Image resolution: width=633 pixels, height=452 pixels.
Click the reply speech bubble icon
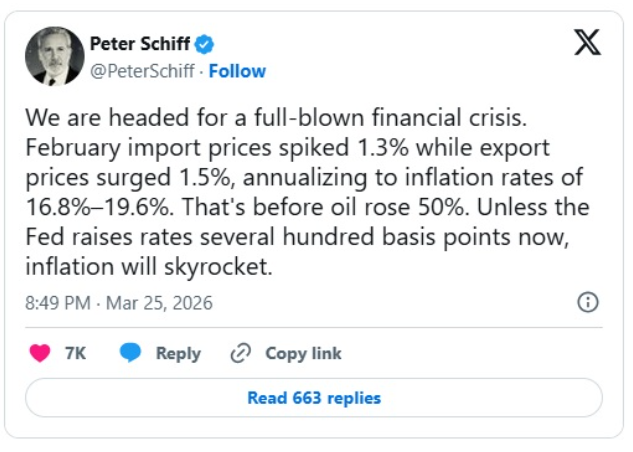(x=130, y=353)
